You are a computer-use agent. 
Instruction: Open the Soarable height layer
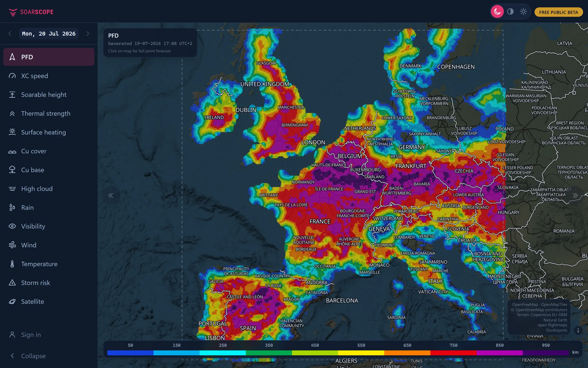point(49,95)
